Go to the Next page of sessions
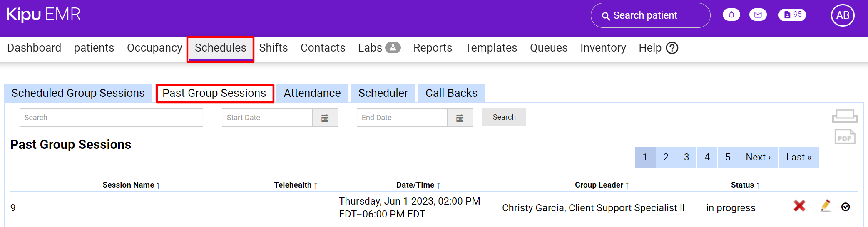The width and height of the screenshot is (868, 227). click(758, 157)
